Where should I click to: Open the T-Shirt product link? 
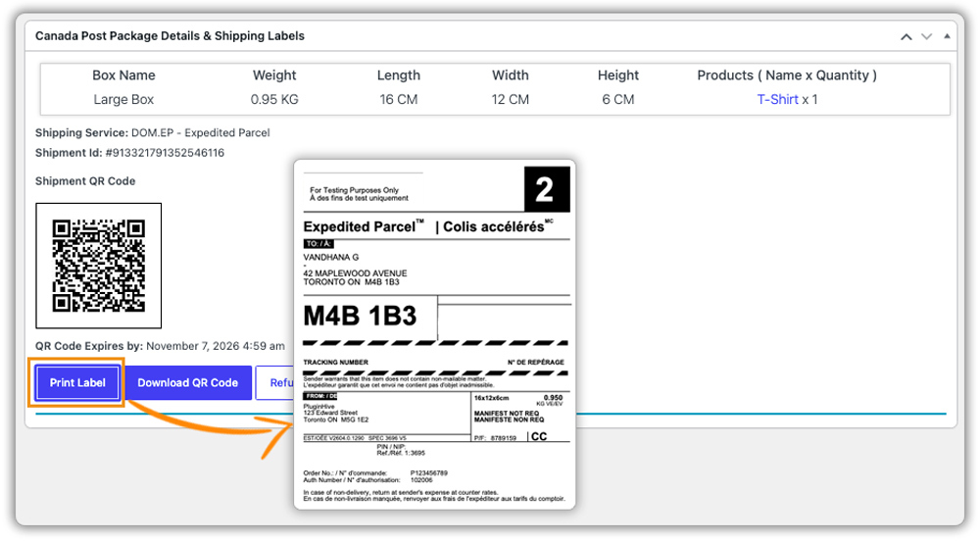pos(777,99)
